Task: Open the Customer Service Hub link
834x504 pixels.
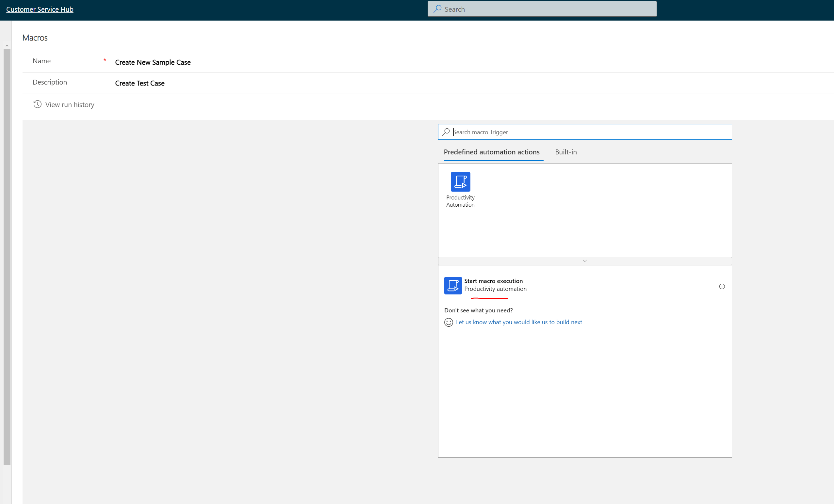Action: click(x=40, y=9)
